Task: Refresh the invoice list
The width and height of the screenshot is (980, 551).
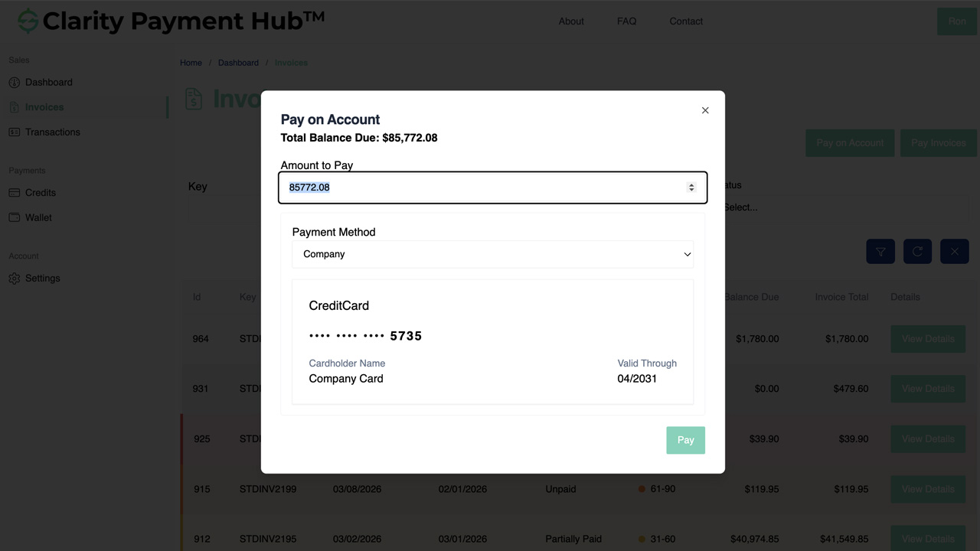Action: point(916,251)
